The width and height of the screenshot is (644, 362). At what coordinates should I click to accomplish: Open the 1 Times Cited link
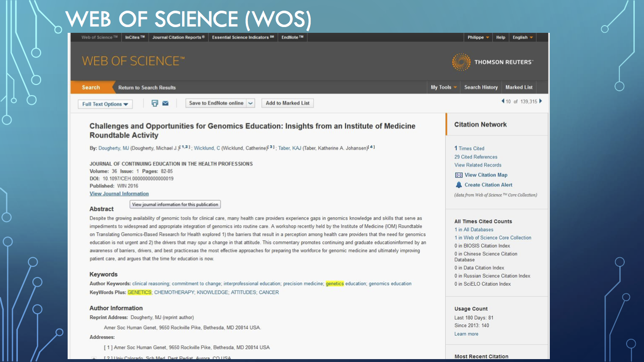coord(469,149)
